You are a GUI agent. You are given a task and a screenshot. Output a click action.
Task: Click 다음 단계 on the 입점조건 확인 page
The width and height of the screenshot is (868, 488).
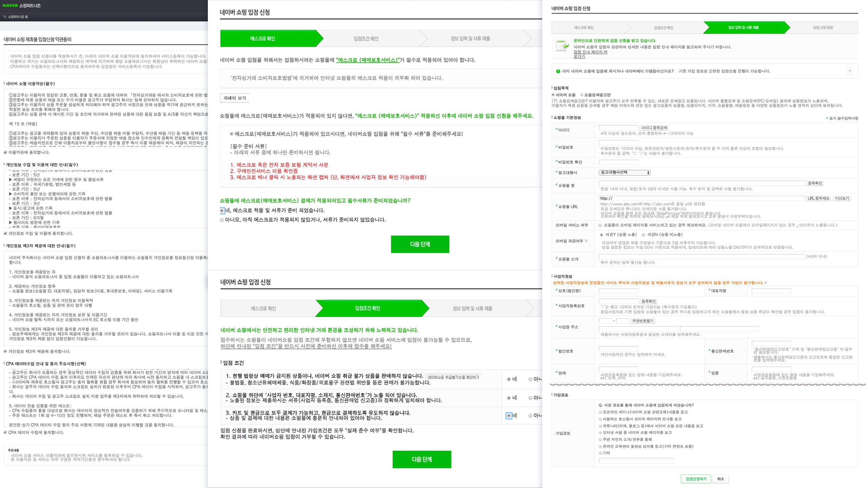point(422,459)
